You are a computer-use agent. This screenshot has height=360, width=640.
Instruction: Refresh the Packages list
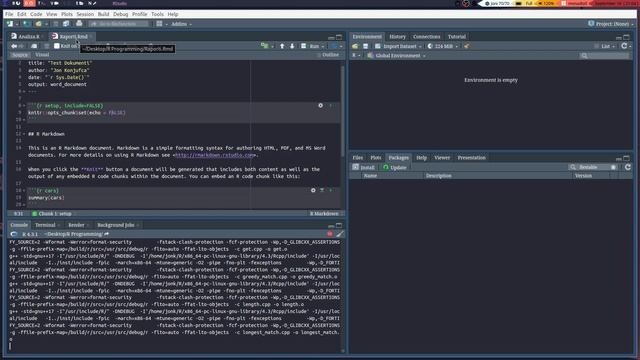(x=628, y=167)
